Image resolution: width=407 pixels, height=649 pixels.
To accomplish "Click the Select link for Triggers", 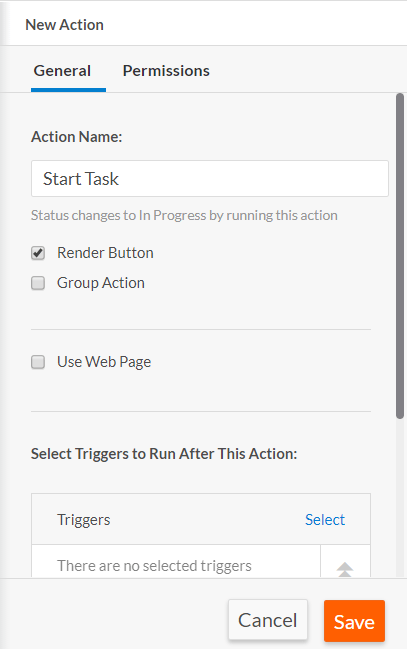I will pos(325,519).
